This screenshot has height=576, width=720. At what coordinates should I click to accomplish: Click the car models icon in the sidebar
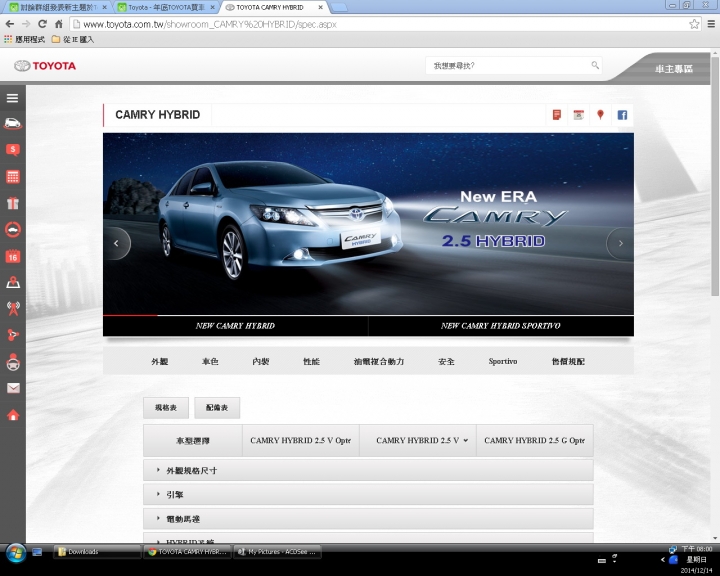click(12, 123)
